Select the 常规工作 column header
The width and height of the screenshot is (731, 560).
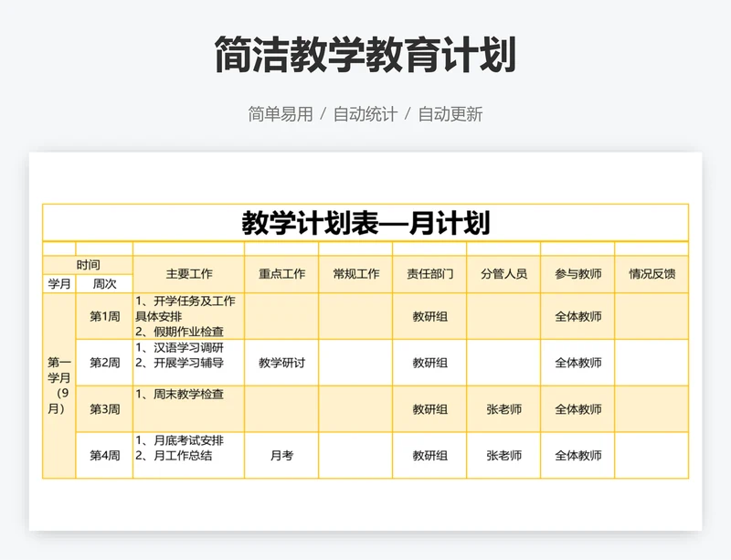point(355,274)
